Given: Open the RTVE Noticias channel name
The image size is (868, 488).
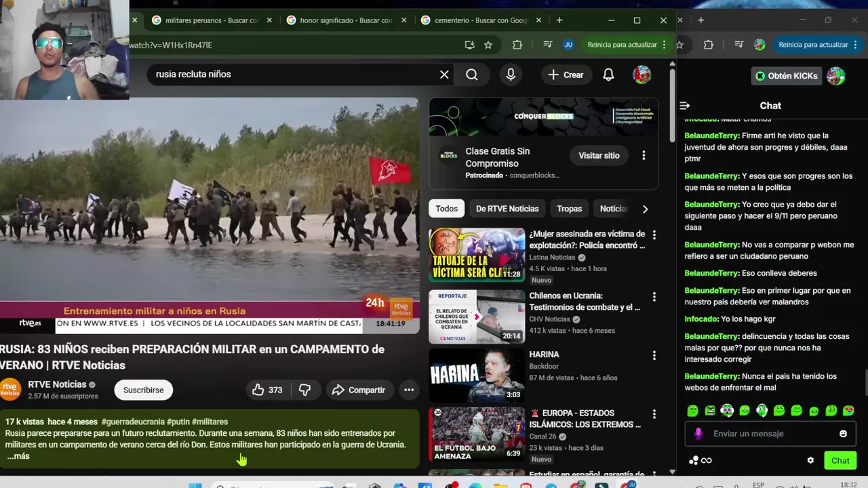Looking at the screenshot, I should click(57, 384).
